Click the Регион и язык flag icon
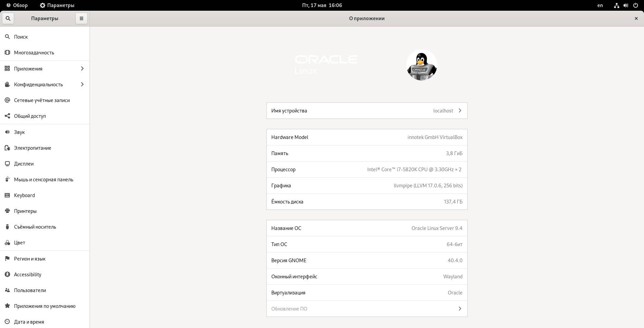The width and height of the screenshot is (644, 328). coord(7,259)
